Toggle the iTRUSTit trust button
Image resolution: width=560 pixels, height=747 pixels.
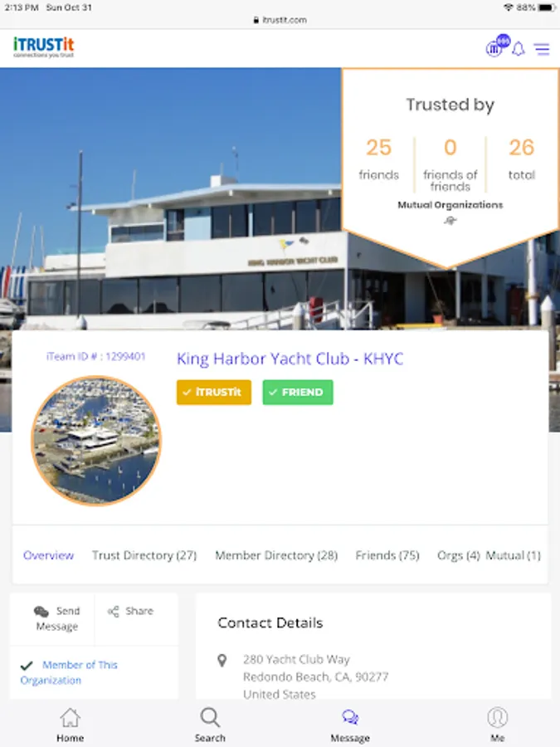coord(214,392)
